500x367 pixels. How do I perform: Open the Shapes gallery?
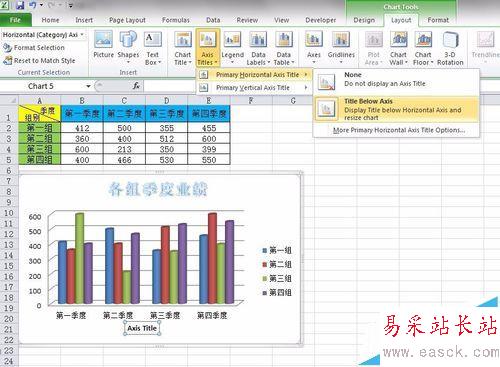[128, 47]
